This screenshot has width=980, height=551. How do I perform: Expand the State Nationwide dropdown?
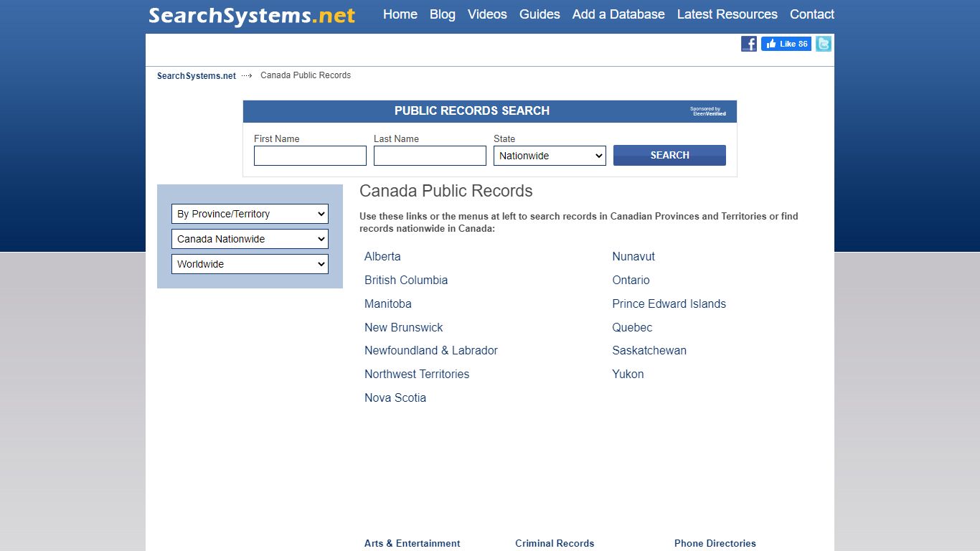click(550, 156)
